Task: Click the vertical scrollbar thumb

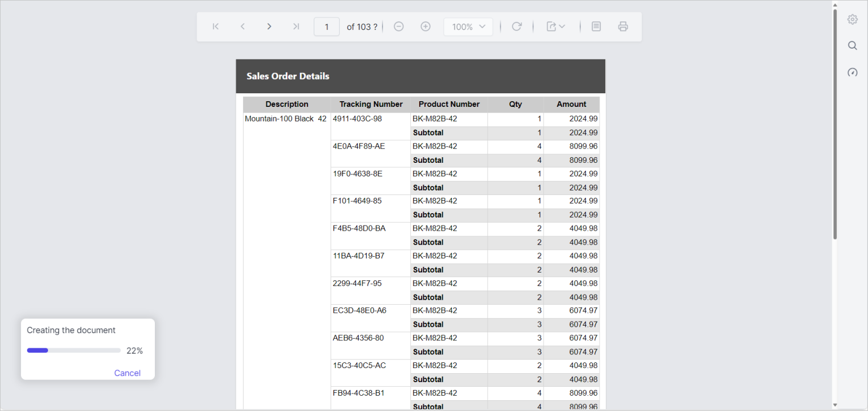Action: 835,124
